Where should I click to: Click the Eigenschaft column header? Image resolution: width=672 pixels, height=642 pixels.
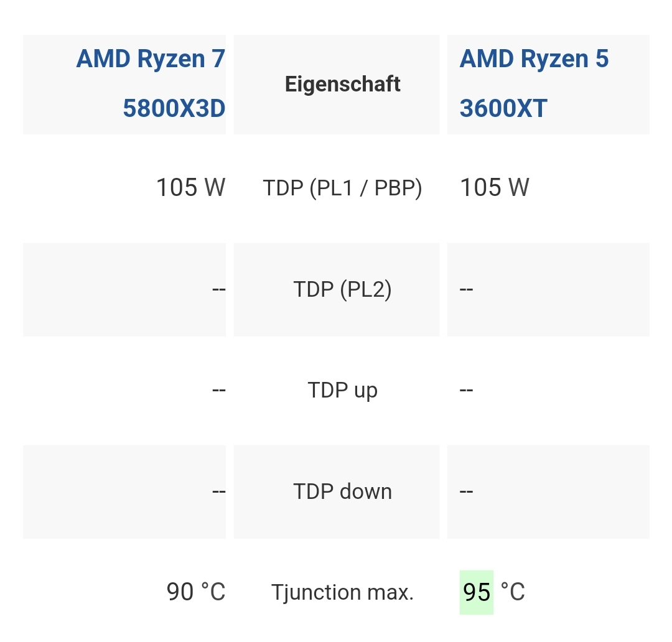click(342, 84)
